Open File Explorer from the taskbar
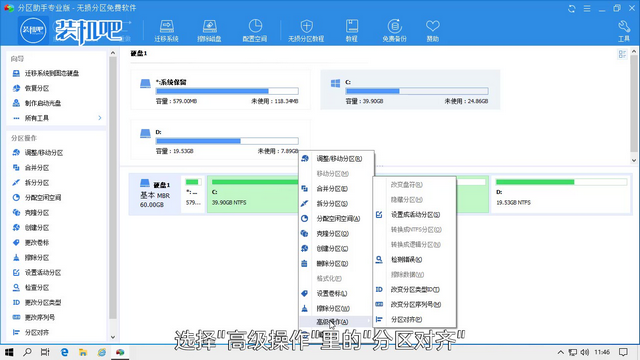 click(83, 352)
